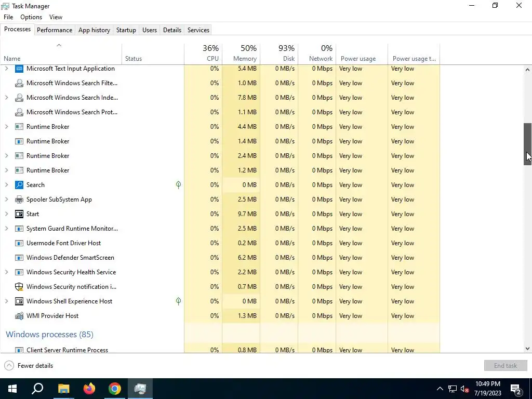The height and width of the screenshot is (399, 532).
Task: Sort by the Power usage column
Action: 362,54
